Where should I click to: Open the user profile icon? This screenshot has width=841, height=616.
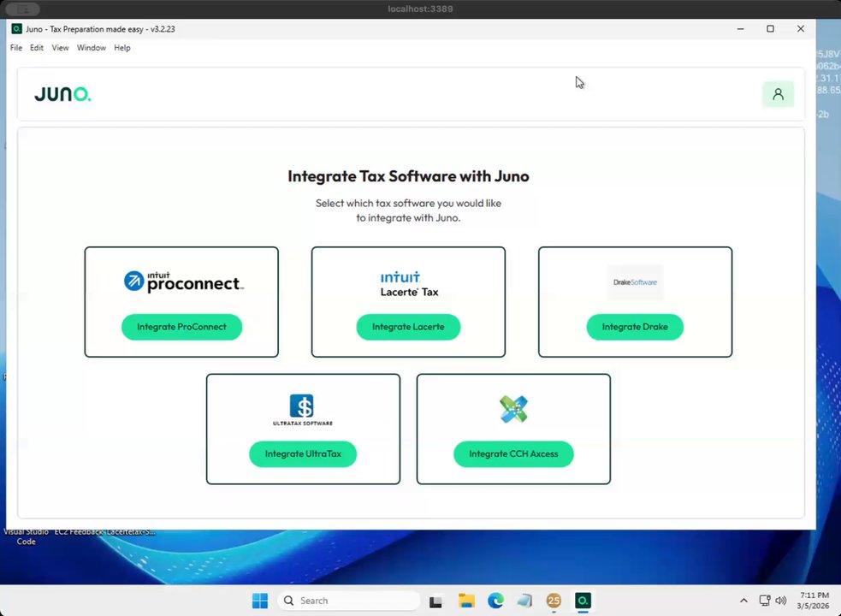(x=778, y=94)
